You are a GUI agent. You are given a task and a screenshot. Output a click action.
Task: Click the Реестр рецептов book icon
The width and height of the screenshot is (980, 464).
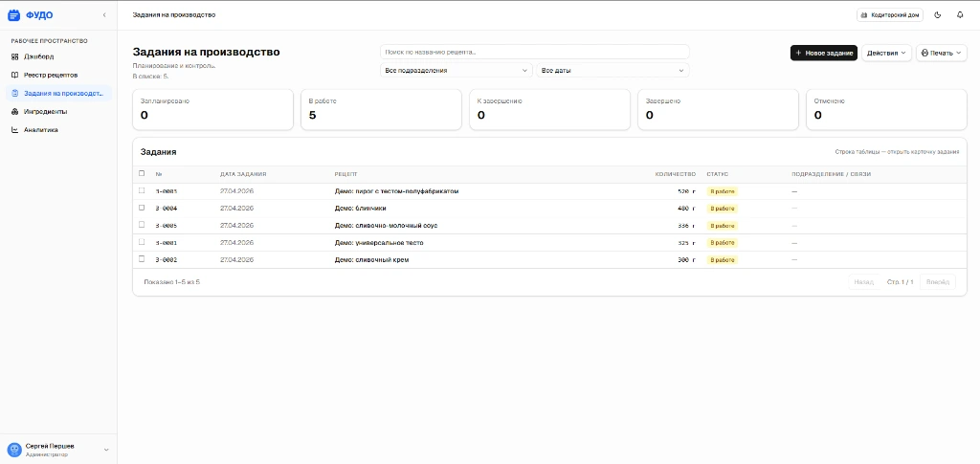pyautogui.click(x=14, y=75)
